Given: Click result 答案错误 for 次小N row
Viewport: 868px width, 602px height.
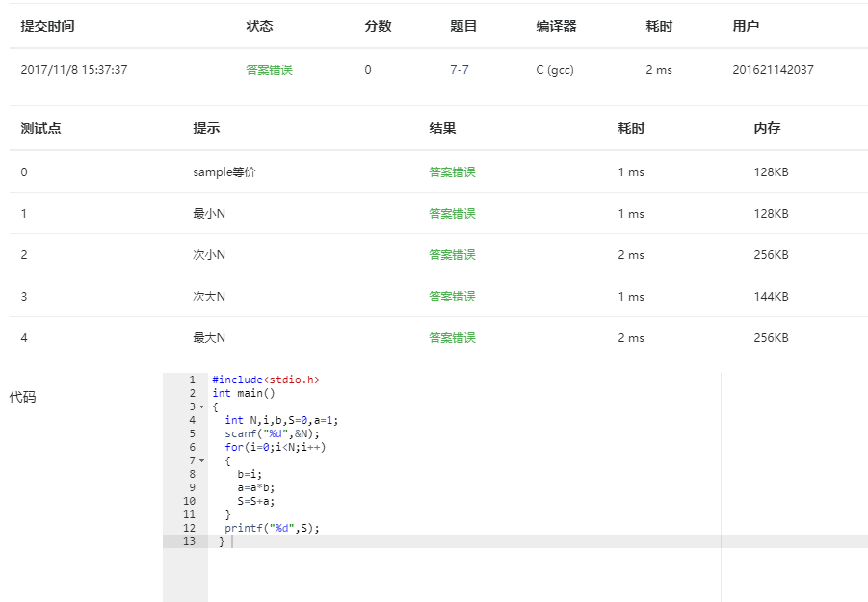Looking at the screenshot, I should coord(452,255).
